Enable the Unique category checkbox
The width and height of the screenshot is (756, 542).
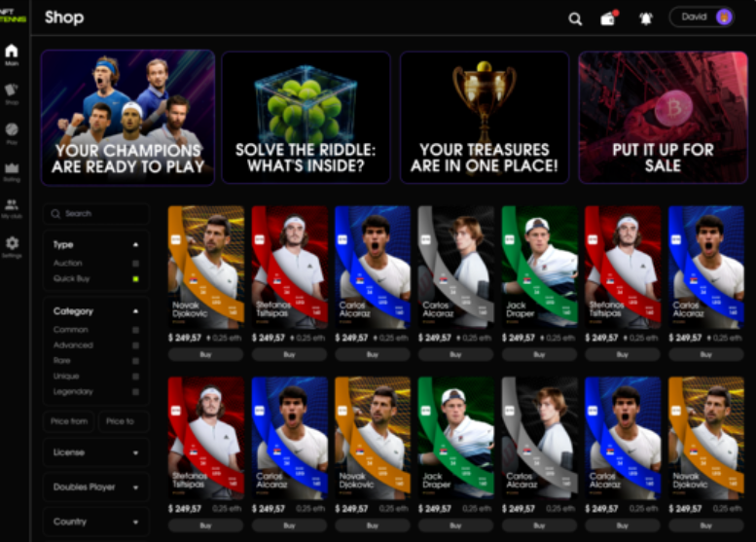135,377
